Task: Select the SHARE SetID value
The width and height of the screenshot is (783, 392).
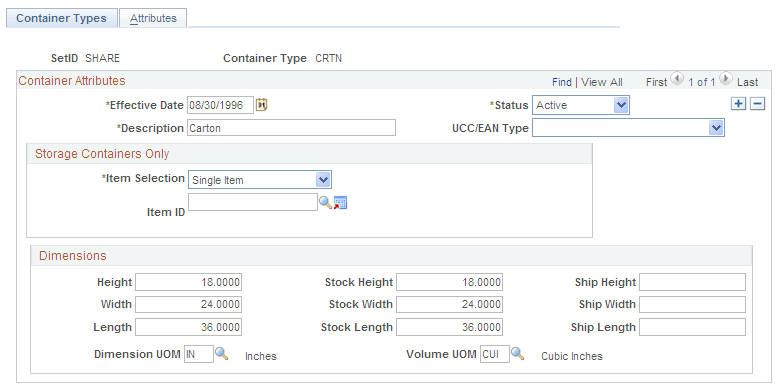Action: 102,58
